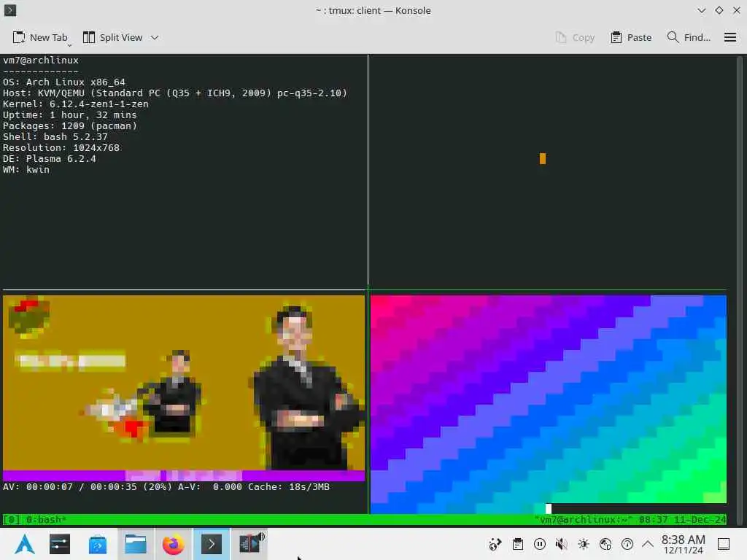Click the orange cursor in top-right pane
Image resolution: width=747 pixels, height=560 pixels.
coord(542,158)
